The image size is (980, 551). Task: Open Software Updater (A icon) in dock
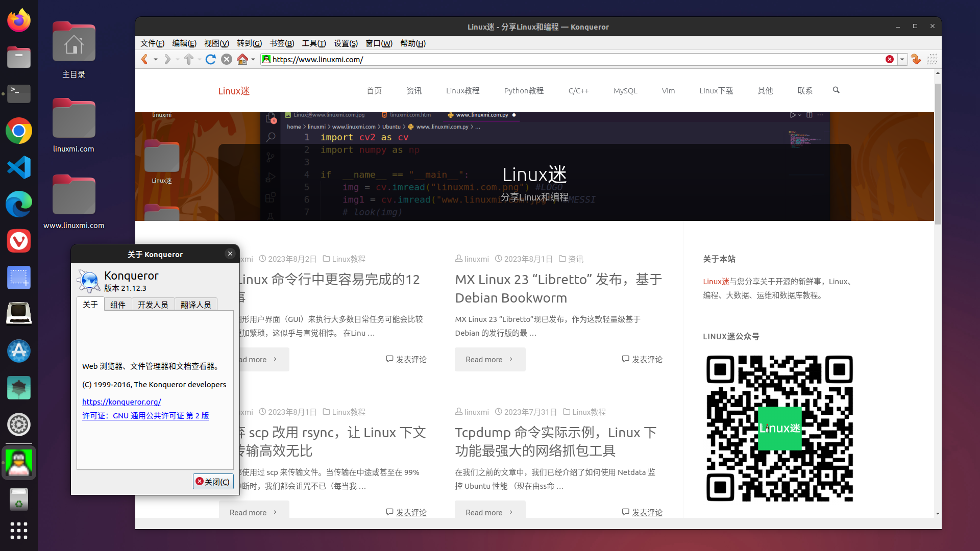pyautogui.click(x=19, y=351)
